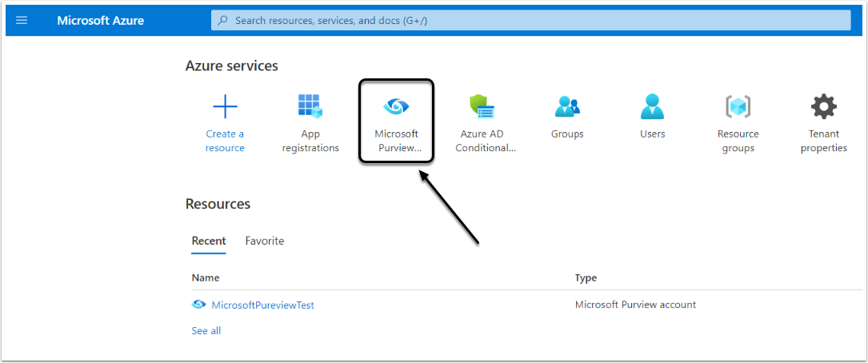Open Resource groups label

coord(738,141)
